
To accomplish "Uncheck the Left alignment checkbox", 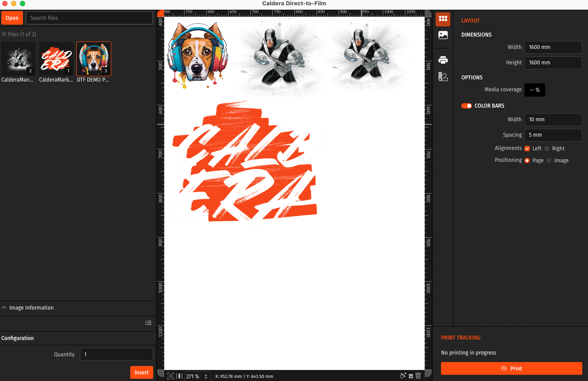I will pos(527,149).
